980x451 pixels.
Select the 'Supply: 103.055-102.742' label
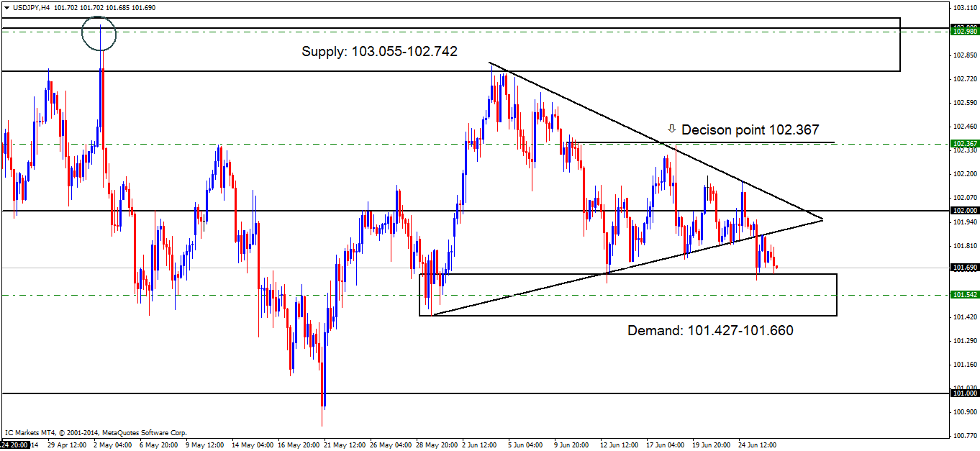point(379,51)
